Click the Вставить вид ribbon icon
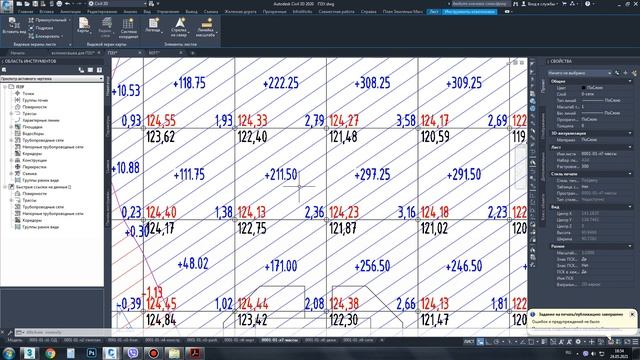640x360 pixels. tap(14, 25)
